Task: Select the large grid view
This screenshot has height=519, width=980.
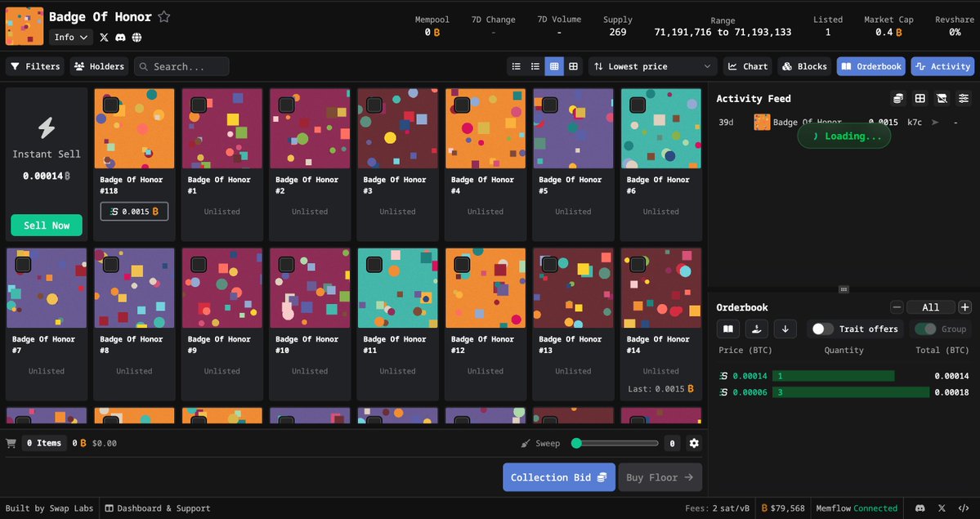Action: [573, 66]
